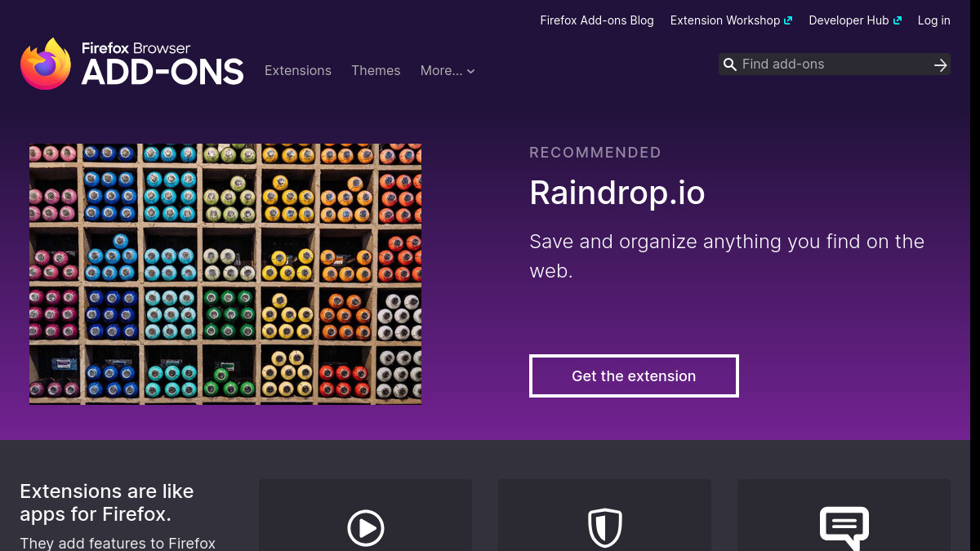Click the Raindrop.io heading
Viewport: 980px width, 551px height.
coord(617,193)
